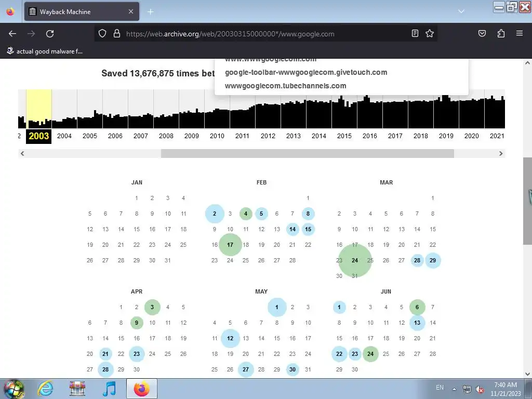The image size is (532, 399).
Task: Open the taskbar clock showing 7:40 AM
Action: pyautogui.click(x=506, y=389)
